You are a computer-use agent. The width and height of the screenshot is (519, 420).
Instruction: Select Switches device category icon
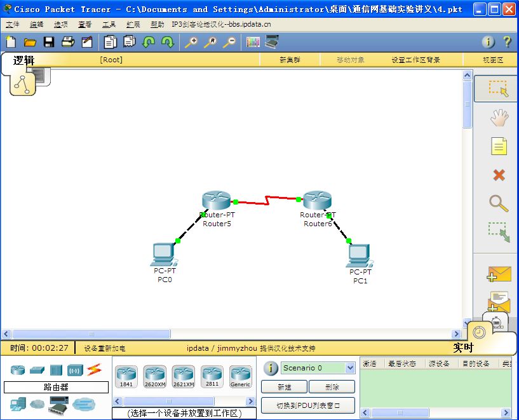[37, 370]
